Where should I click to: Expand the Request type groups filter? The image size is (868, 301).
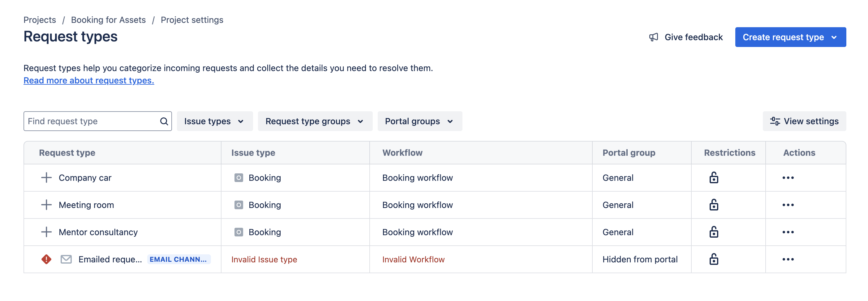315,121
